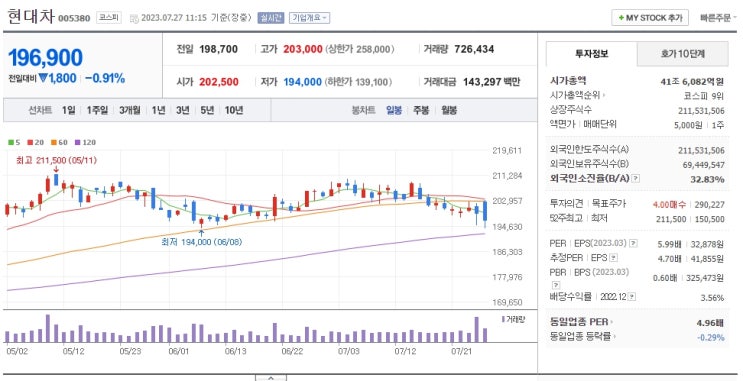Click the 실시간 real-time badge

click(271, 18)
